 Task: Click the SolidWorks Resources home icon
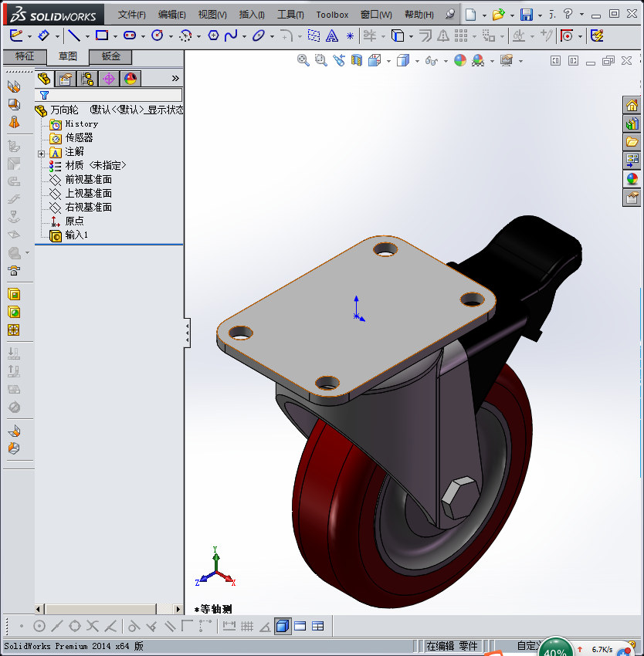point(632,105)
